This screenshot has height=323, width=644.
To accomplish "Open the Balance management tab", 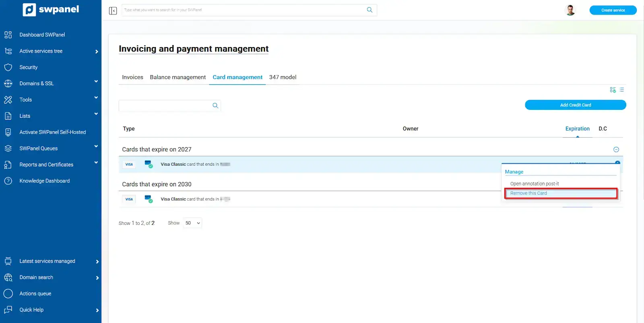I will (x=178, y=77).
